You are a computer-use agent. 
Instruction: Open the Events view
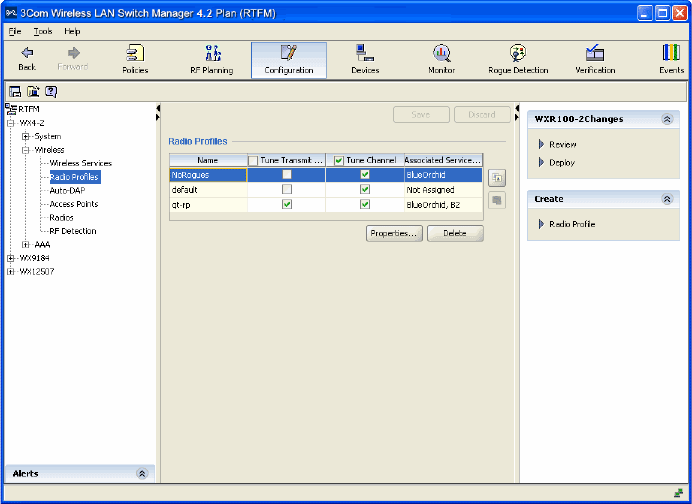pyautogui.click(x=671, y=60)
